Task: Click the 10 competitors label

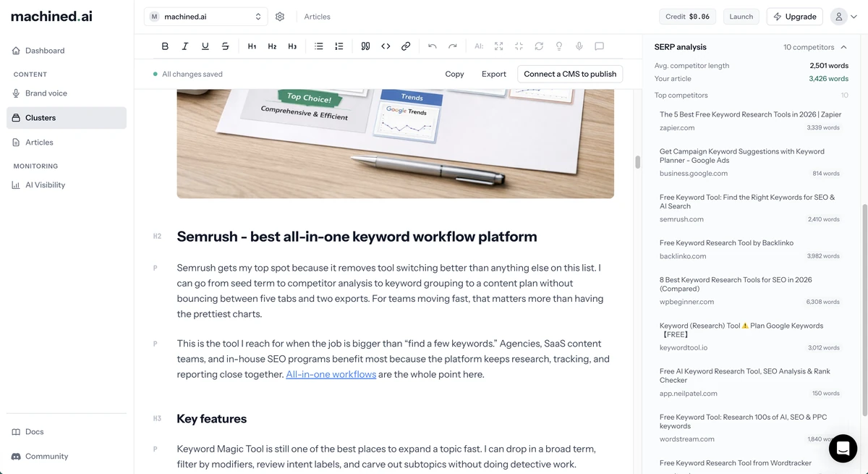Action: [x=809, y=47]
